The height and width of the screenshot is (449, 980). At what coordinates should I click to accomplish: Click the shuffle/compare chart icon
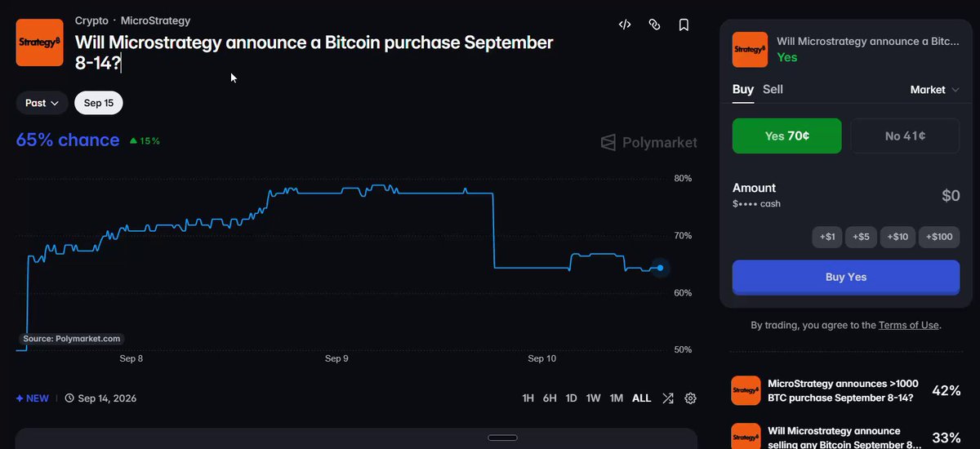[x=668, y=398]
